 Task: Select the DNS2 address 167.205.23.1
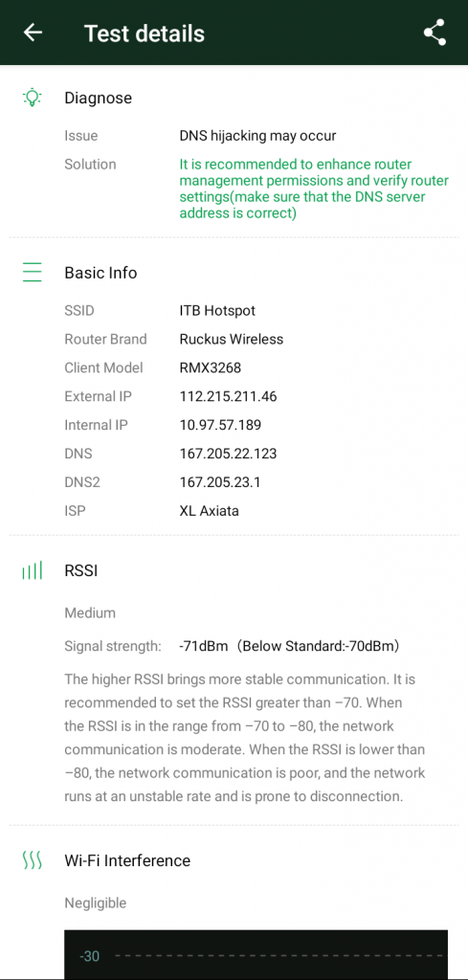pyautogui.click(x=220, y=482)
